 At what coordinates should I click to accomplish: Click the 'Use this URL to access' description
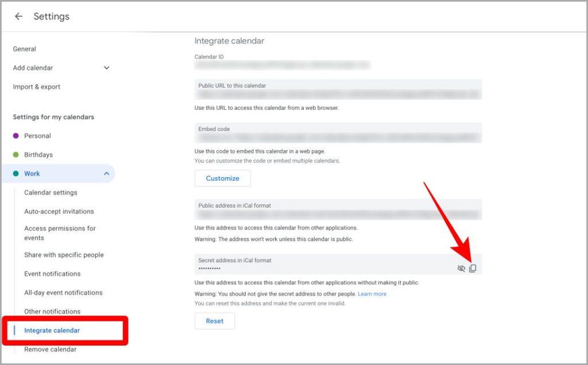point(266,108)
